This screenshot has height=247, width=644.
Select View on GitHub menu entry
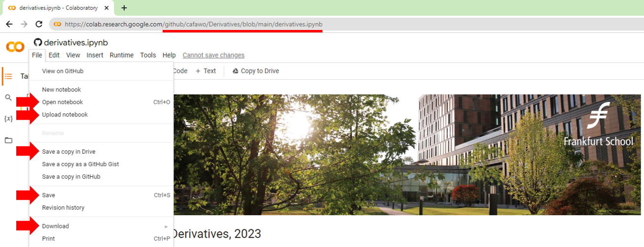click(63, 71)
